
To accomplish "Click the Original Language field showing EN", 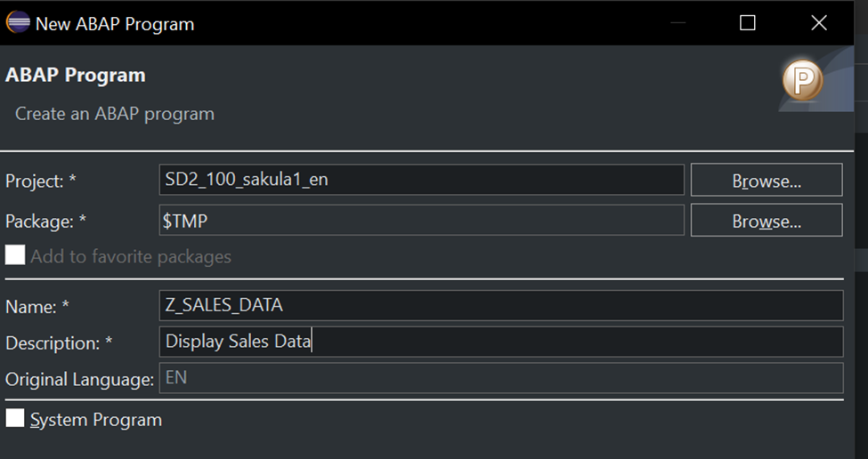I will coord(500,378).
